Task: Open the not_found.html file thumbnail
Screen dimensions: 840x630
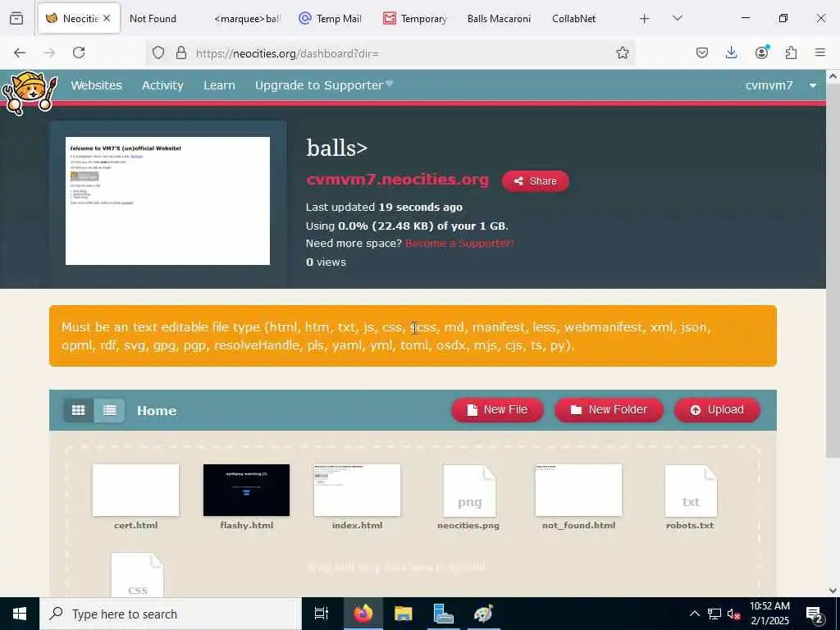Action: pyautogui.click(x=578, y=491)
